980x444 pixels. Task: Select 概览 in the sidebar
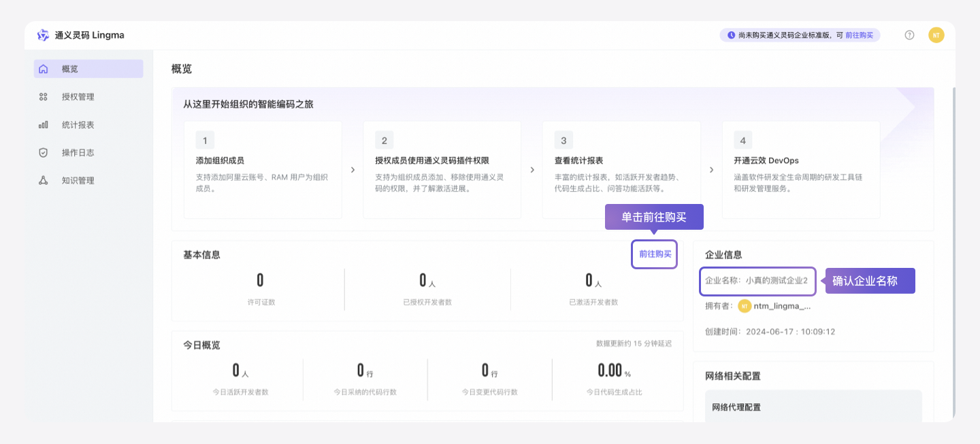(88, 69)
